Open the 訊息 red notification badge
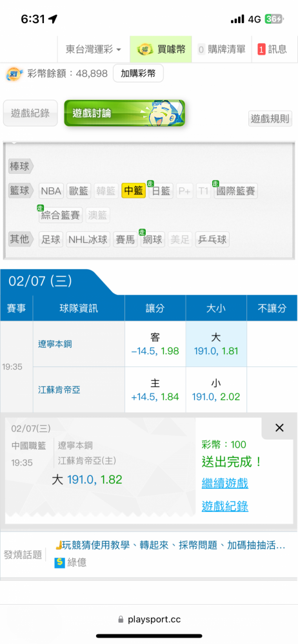The height and width of the screenshot is (644, 298). coord(261,50)
